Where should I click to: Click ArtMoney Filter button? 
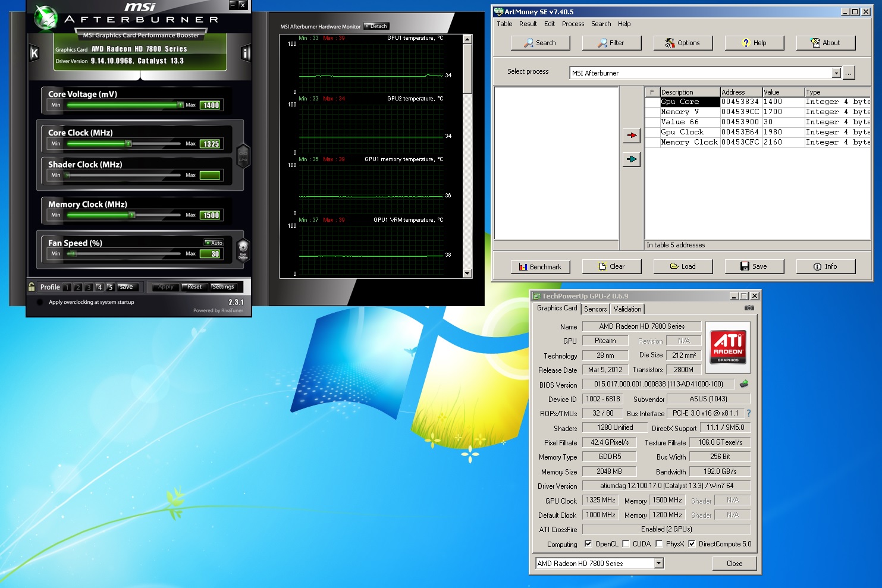coord(611,43)
